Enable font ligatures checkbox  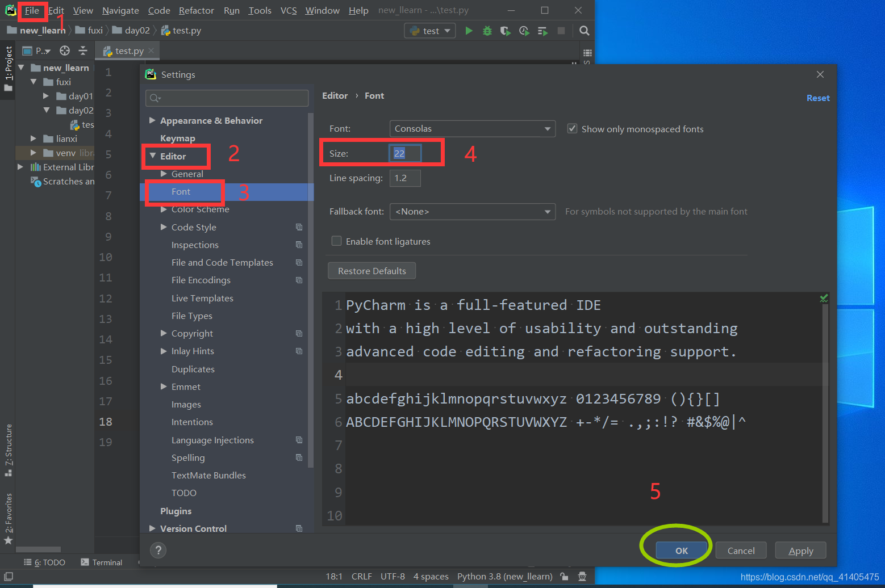tap(336, 241)
